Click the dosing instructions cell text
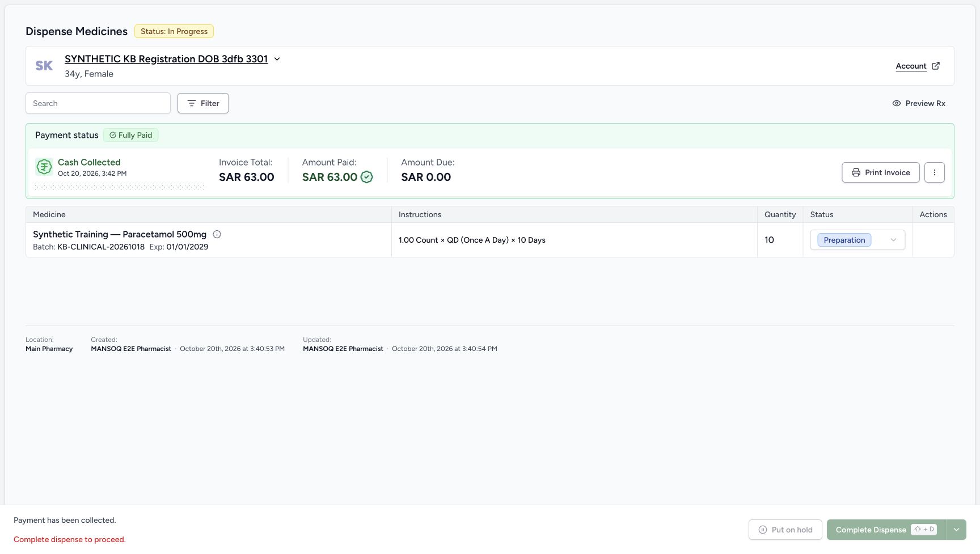Viewport: 980px width, 554px height. [472, 240]
